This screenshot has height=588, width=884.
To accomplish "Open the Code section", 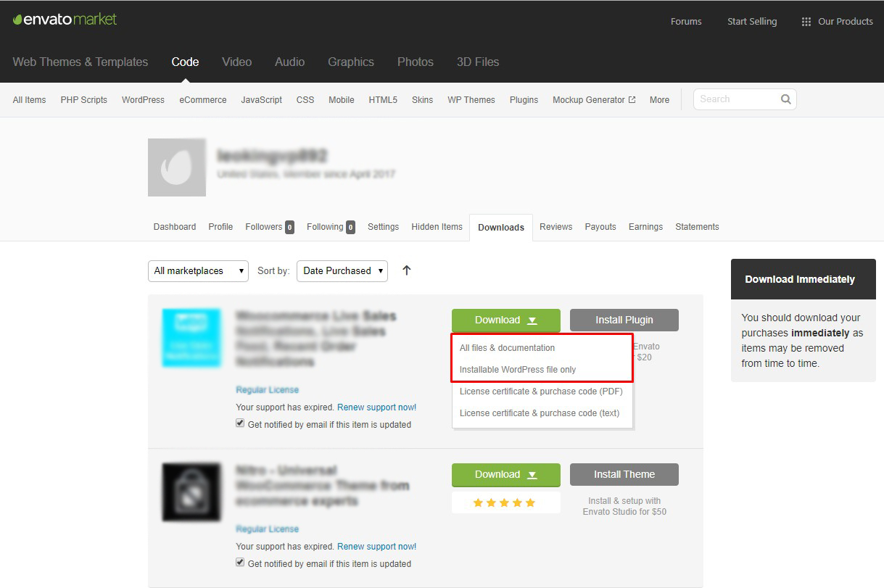I will 185,62.
